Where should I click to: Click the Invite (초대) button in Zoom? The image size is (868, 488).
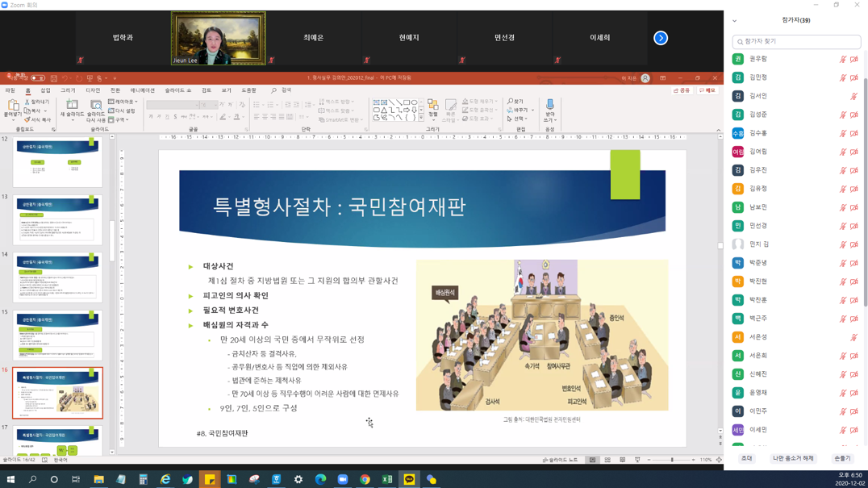(747, 458)
